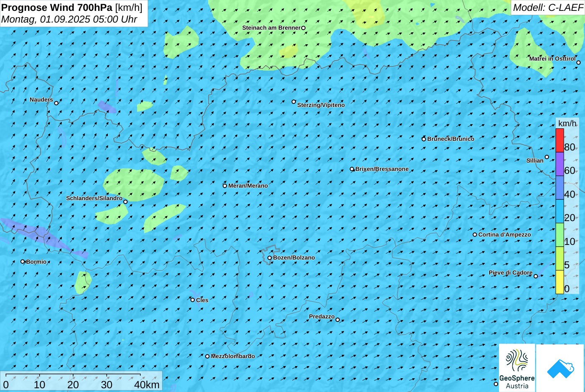This screenshot has width=585, height=392.
Task: Click the Sillian city marker
Action: click(547, 157)
